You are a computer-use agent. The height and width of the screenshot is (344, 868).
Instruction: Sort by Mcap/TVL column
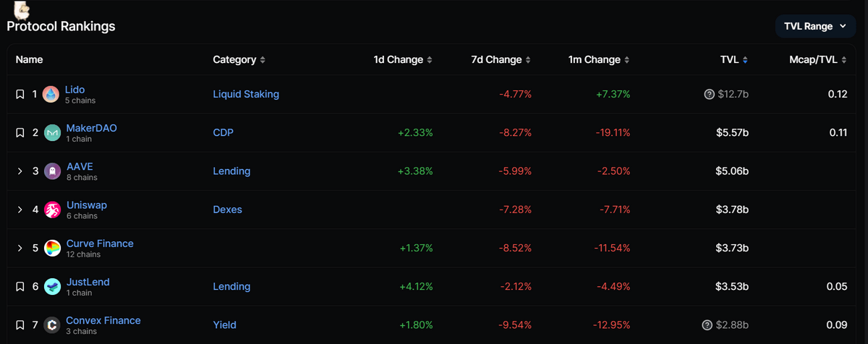click(818, 60)
